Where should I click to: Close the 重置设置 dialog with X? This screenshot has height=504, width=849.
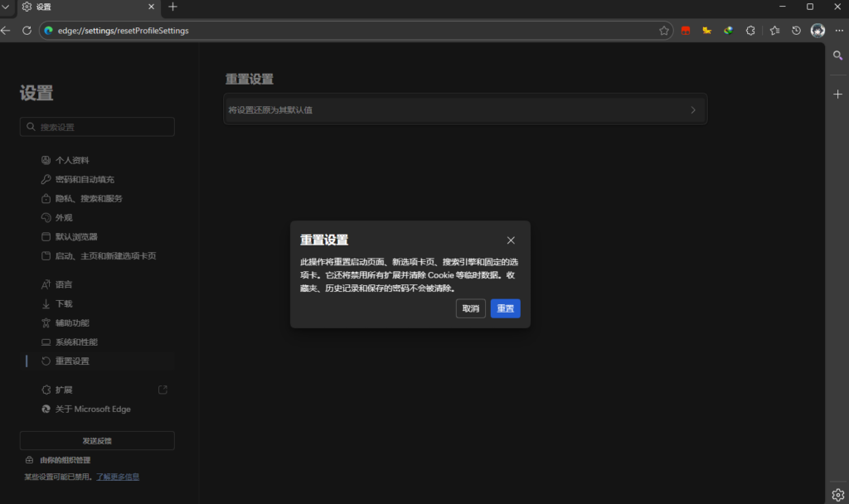click(x=511, y=240)
